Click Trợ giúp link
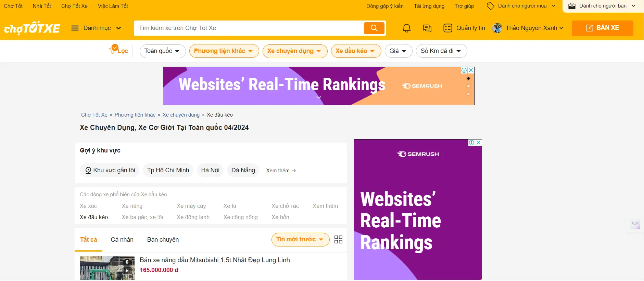Viewport: 644px width, 281px height. (464, 6)
